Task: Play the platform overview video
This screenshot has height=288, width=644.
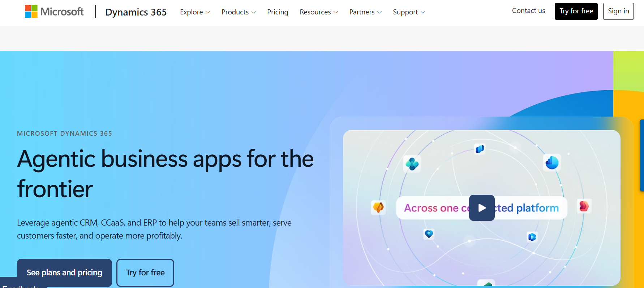Action: [x=482, y=208]
